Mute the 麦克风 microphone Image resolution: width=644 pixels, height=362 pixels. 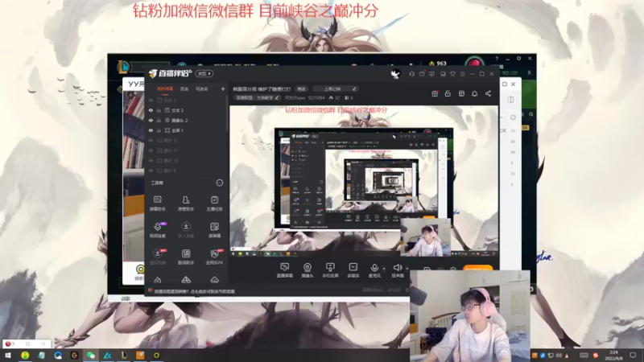[374, 270]
